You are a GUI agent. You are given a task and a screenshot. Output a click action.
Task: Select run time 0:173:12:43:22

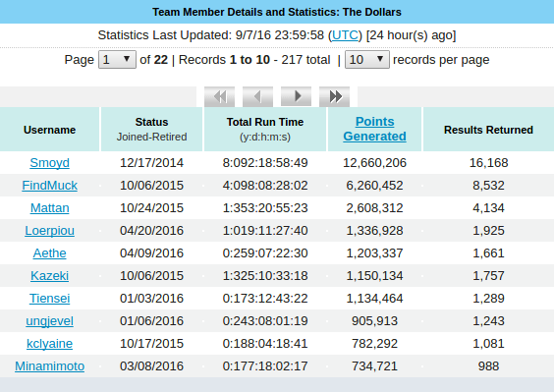(265, 299)
